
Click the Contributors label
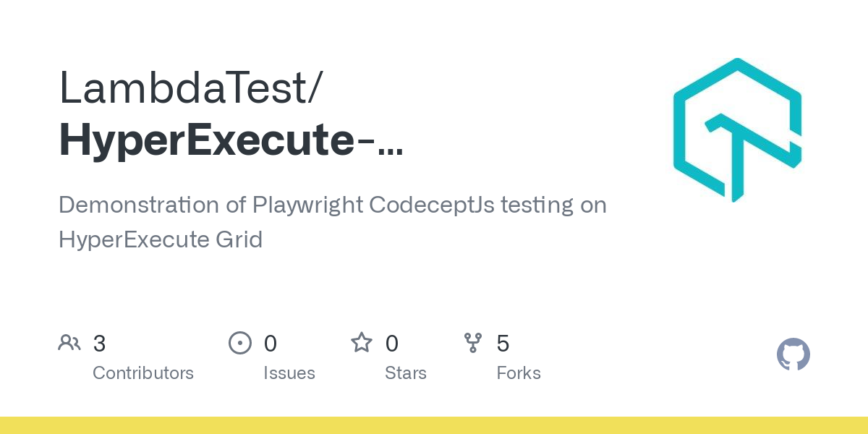[143, 373]
